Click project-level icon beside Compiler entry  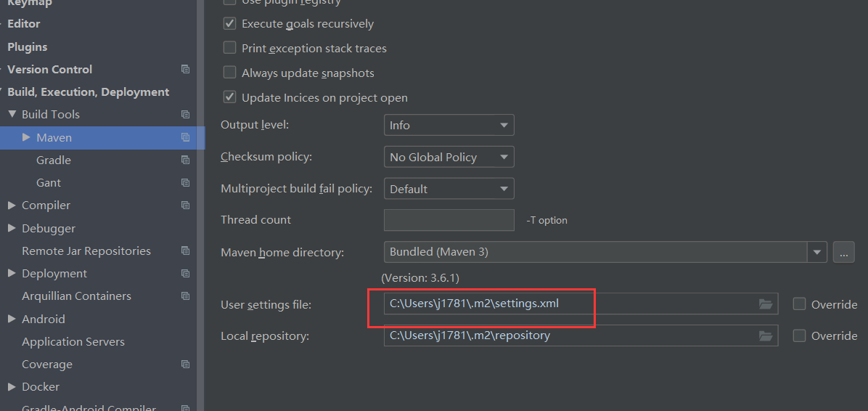pos(186,205)
